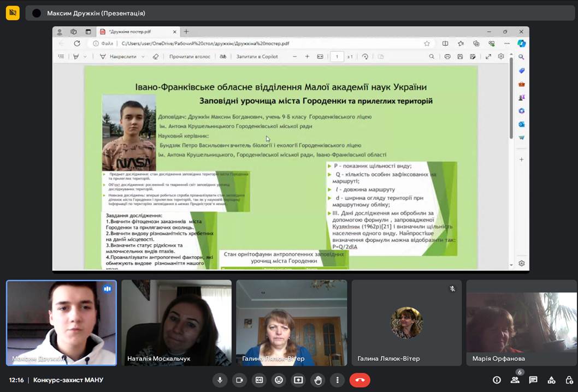Raise hand in the meeting

[318, 380]
